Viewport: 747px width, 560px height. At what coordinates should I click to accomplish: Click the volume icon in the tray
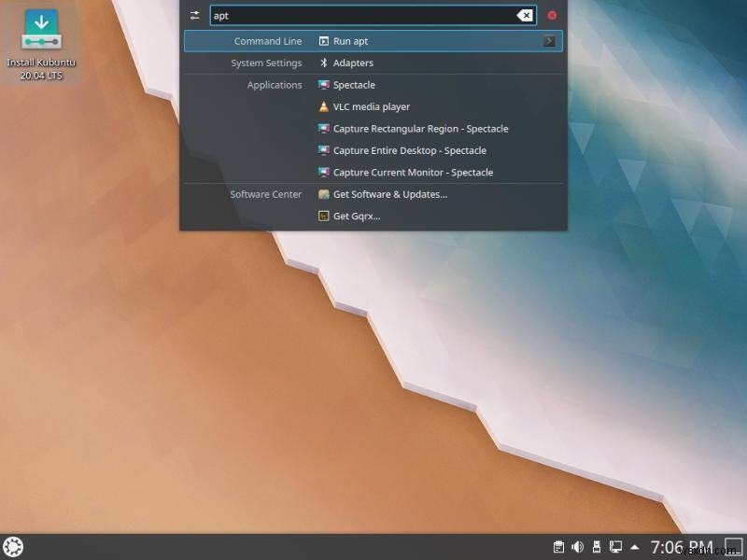[x=577, y=546]
